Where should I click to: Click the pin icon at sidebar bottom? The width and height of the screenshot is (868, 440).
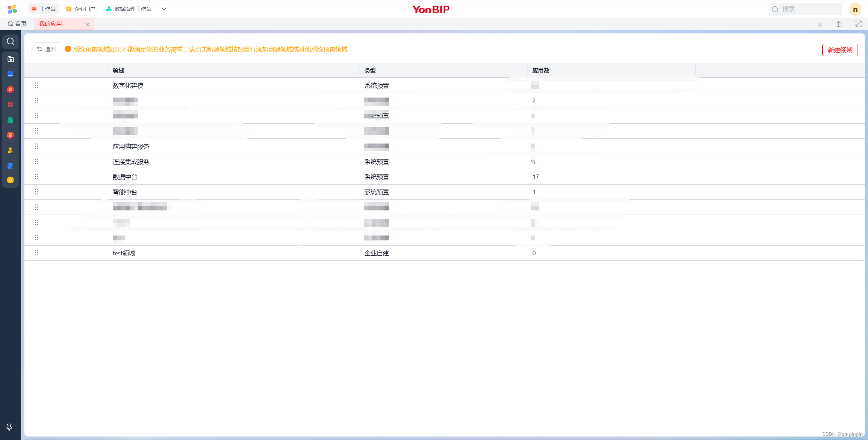tap(9, 427)
